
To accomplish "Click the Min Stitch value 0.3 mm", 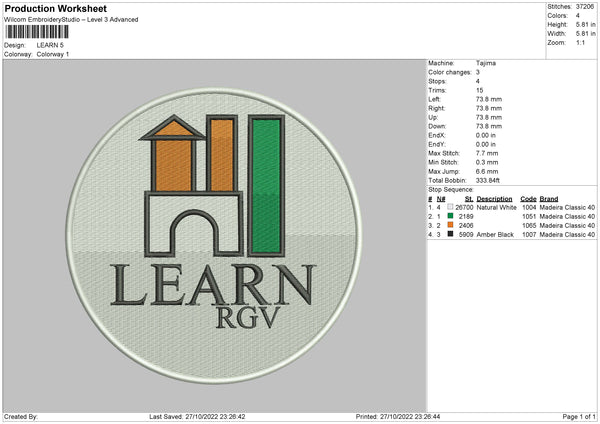I will [487, 162].
